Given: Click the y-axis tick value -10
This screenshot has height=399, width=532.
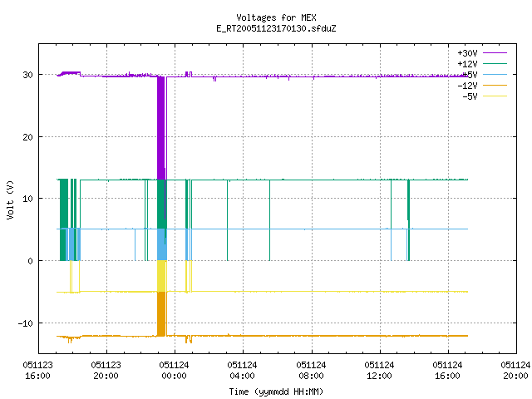Looking at the screenshot, I should click(x=26, y=323).
